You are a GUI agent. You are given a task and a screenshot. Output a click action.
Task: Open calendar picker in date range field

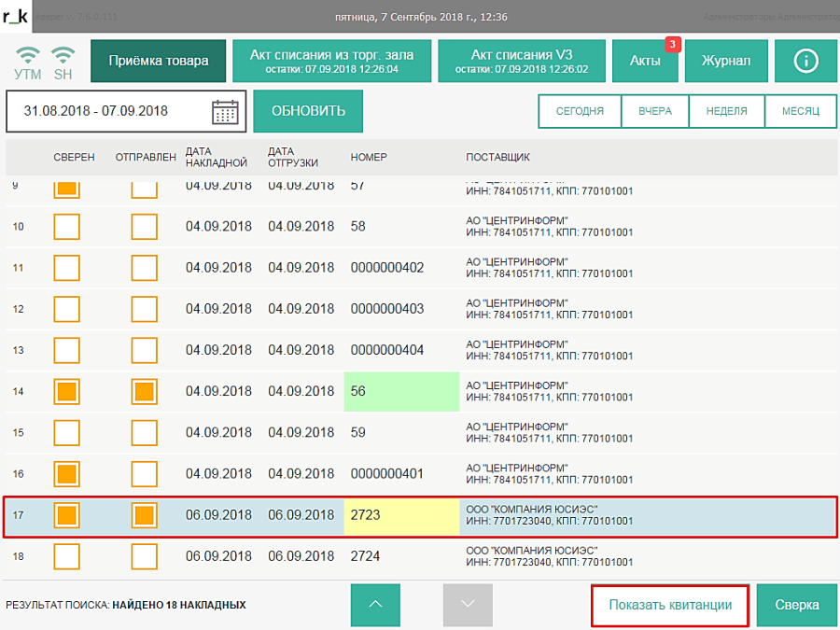point(225,111)
